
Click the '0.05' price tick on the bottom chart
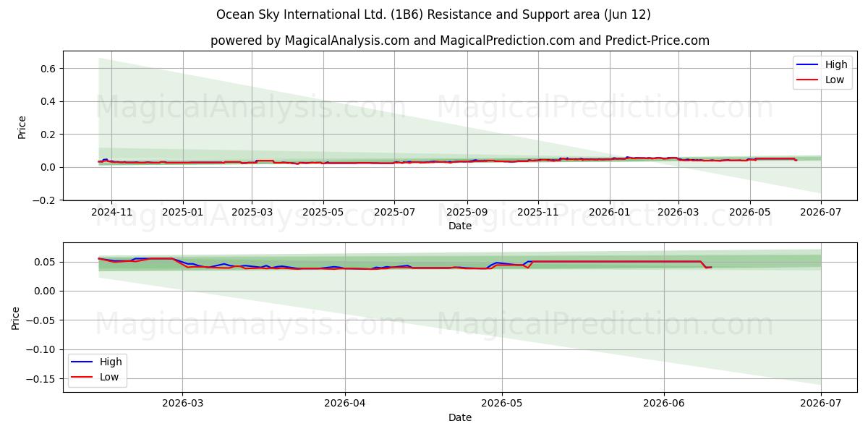[x=46, y=262]
